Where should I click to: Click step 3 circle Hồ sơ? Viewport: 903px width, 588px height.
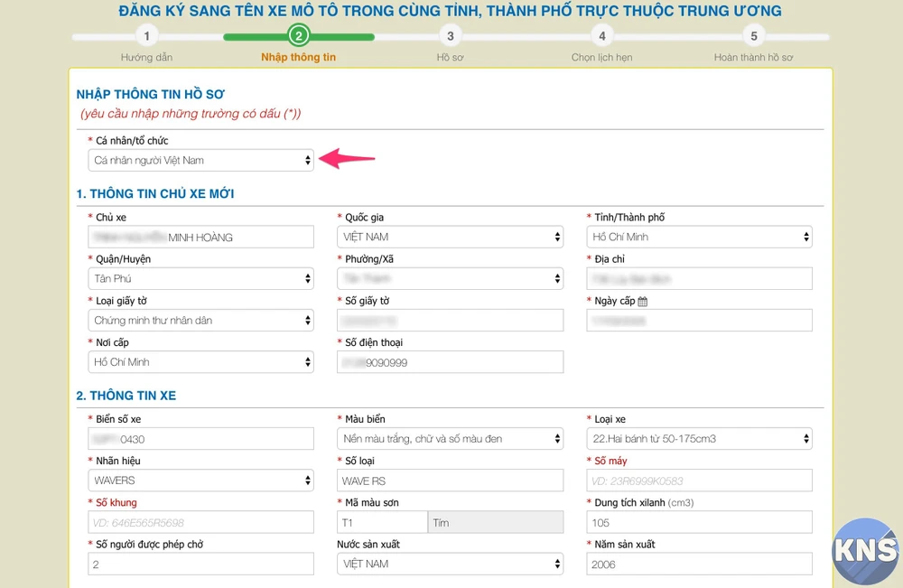(450, 36)
